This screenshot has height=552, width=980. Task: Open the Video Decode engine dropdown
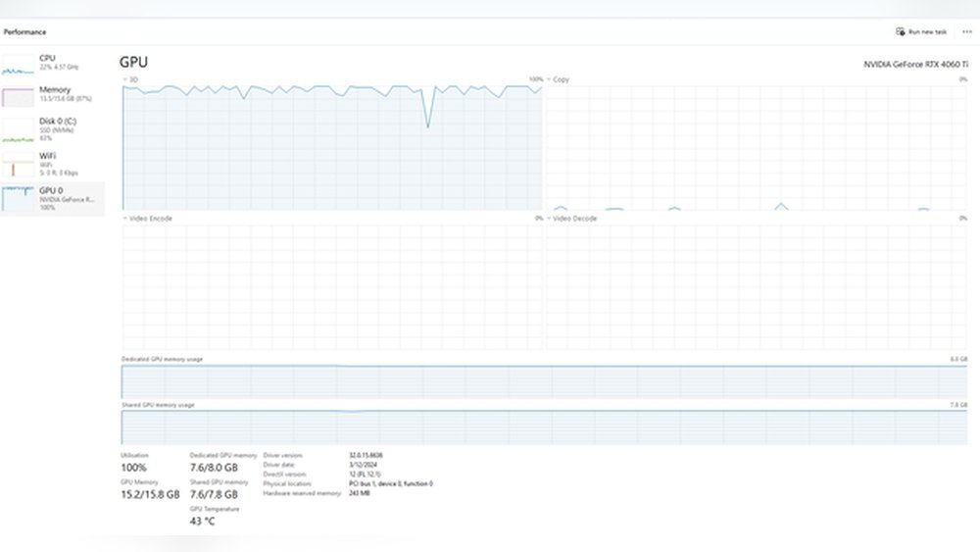pos(550,219)
